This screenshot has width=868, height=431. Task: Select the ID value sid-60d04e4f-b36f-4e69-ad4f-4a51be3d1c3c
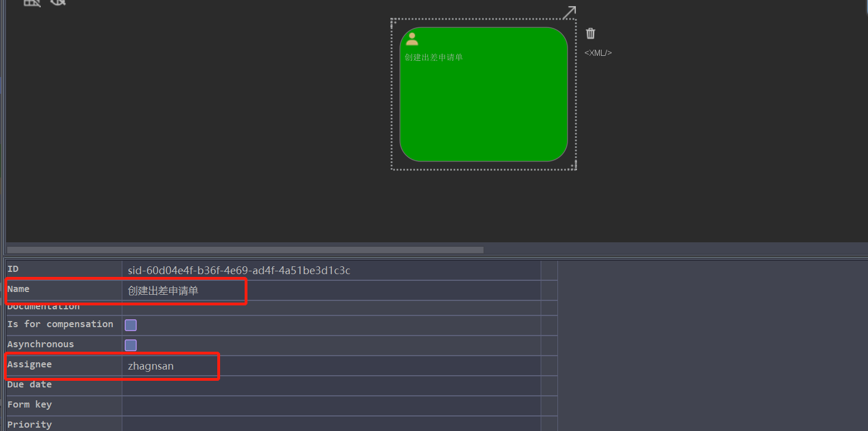pyautogui.click(x=239, y=271)
